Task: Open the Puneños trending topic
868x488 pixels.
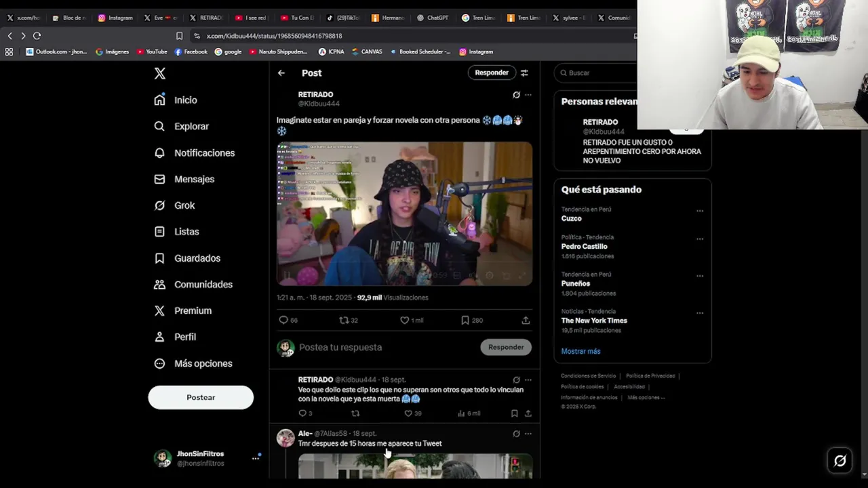Action: point(576,283)
